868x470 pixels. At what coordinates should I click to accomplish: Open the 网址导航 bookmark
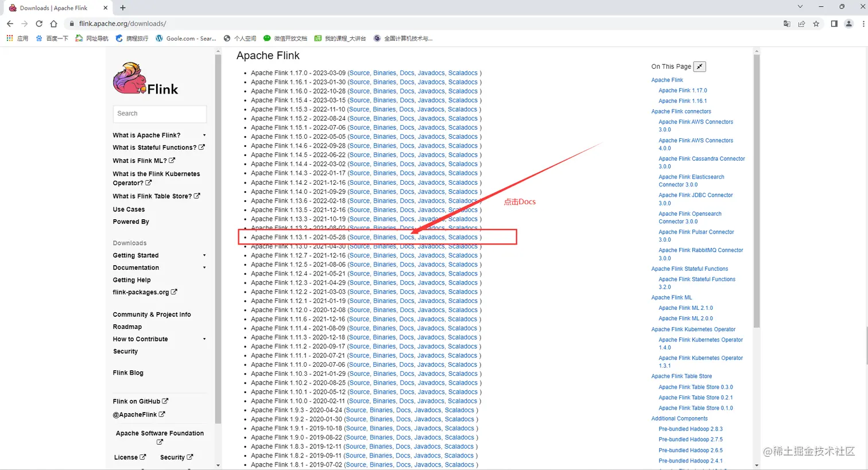[92, 38]
